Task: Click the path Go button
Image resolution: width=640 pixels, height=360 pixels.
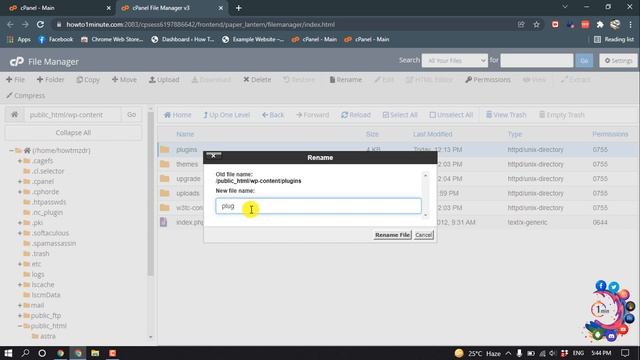Action: click(131, 115)
